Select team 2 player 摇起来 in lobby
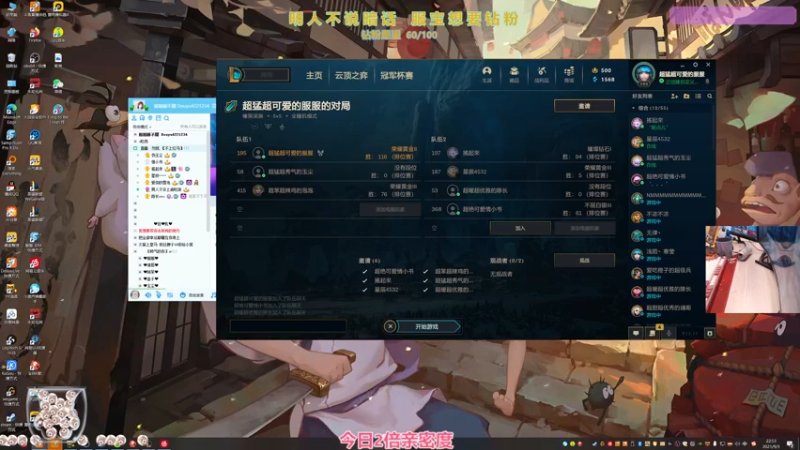 [x=522, y=153]
